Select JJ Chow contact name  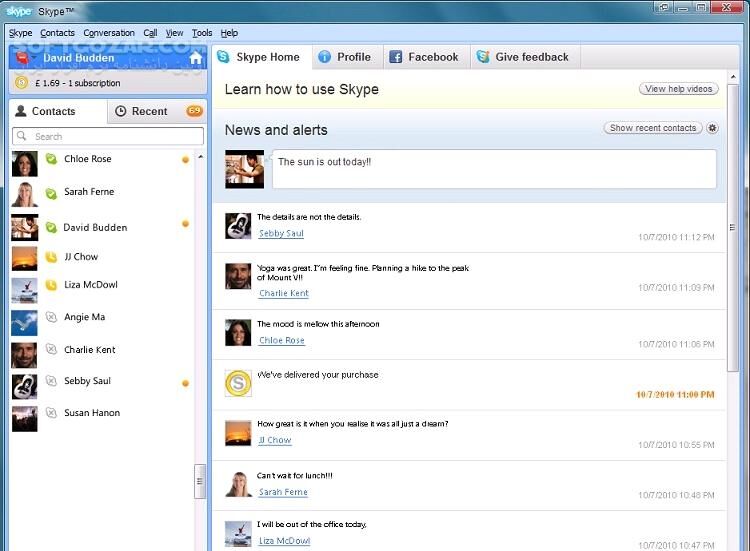[81, 257]
